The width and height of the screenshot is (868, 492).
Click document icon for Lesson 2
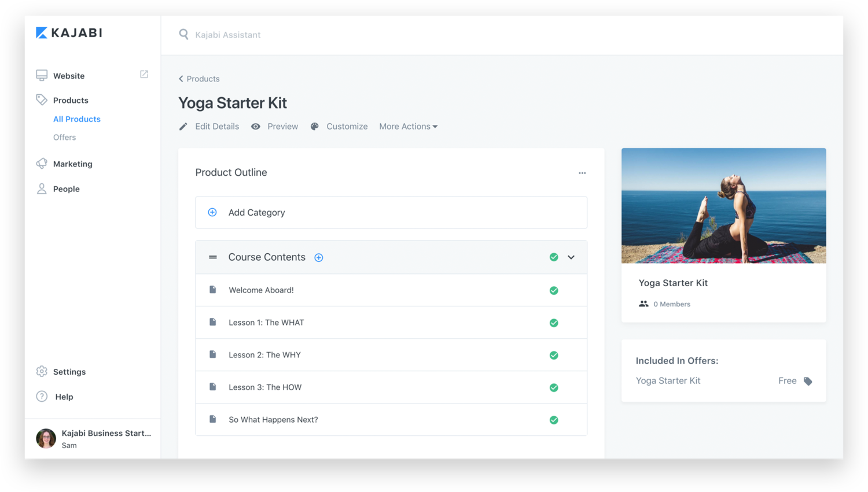pyautogui.click(x=213, y=354)
